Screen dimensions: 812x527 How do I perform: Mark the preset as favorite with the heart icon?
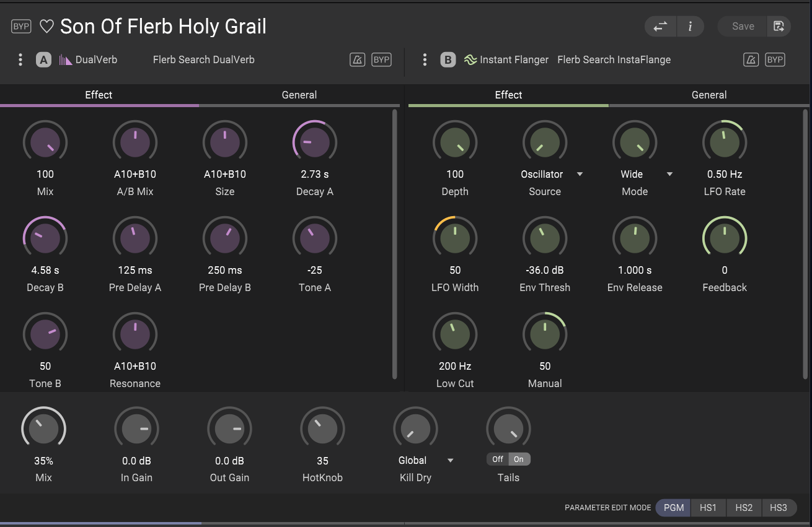click(46, 27)
